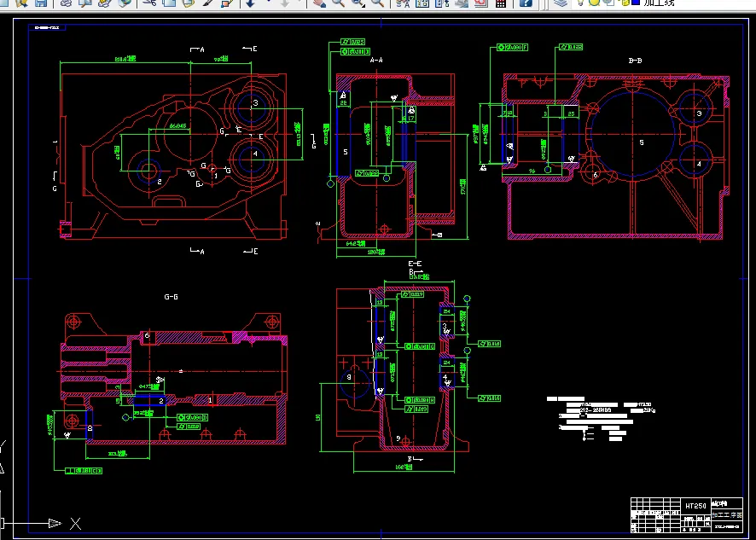This screenshot has width=756, height=540.
Task: Open the Redo history dropdown arrow
Action: [299, 3]
